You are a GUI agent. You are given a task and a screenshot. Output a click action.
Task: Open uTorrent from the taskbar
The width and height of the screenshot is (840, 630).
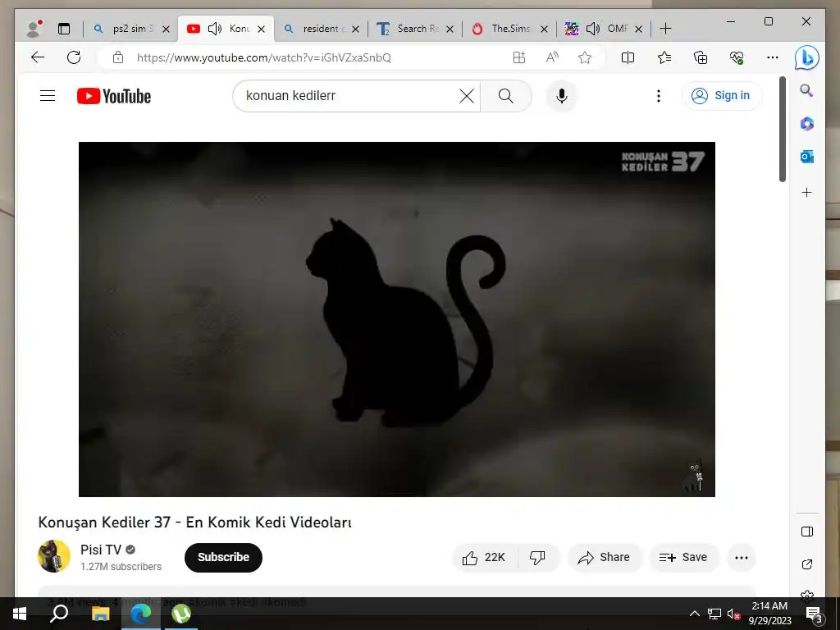click(x=181, y=614)
